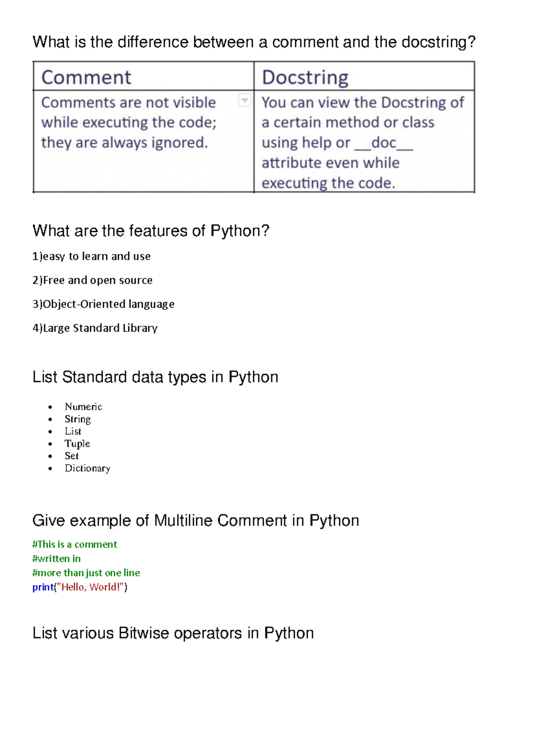
Task: Click the 'List various Bitwise operators' heading
Action: click(173, 633)
